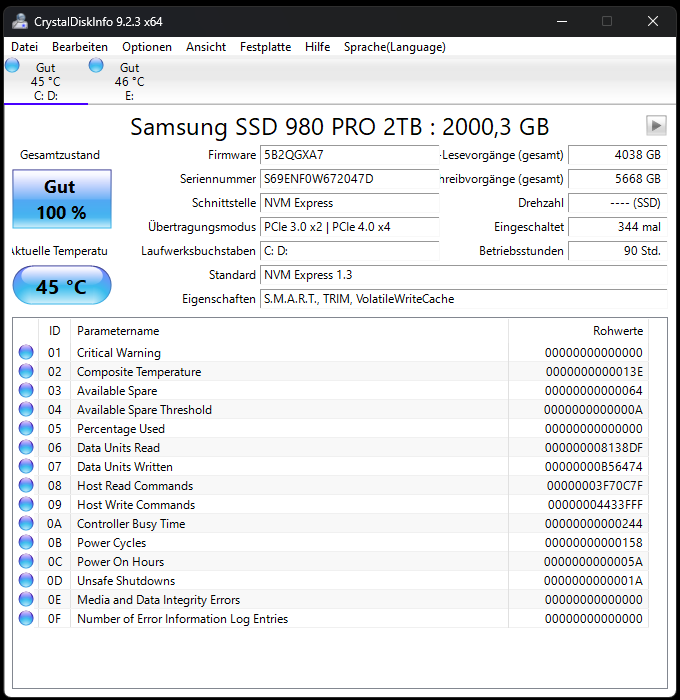The height and width of the screenshot is (700, 680).
Task: Click status orb of Available Spare Threshold row
Action: click(26, 409)
